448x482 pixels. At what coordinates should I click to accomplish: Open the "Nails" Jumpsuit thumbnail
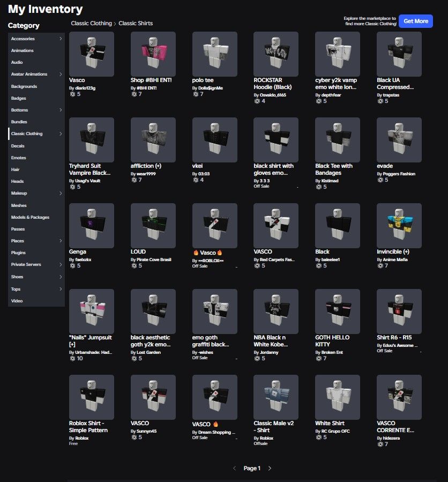click(x=92, y=311)
